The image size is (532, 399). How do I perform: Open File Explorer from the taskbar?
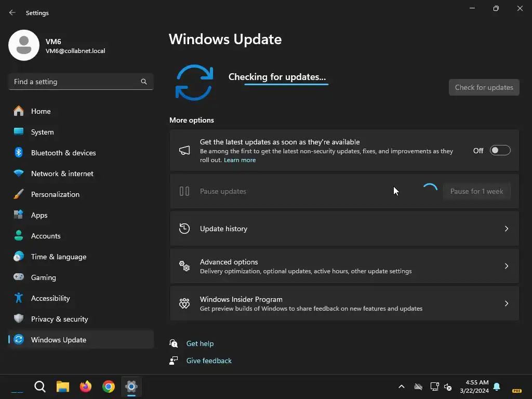[x=63, y=387]
